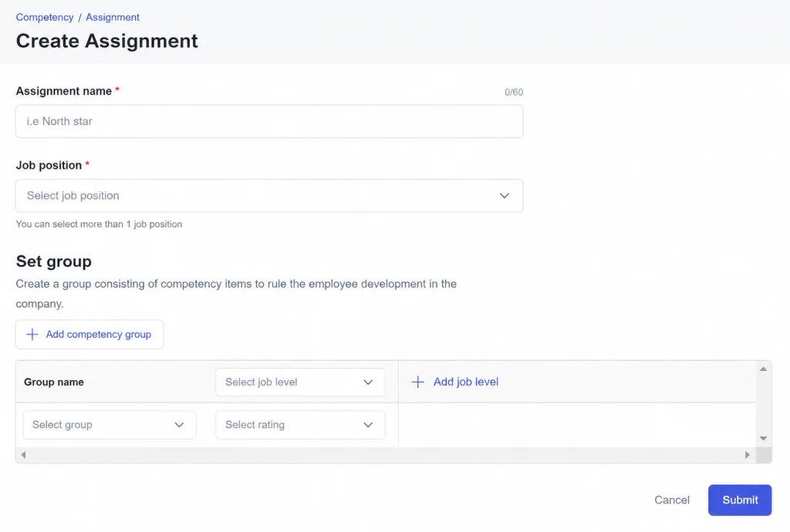Click the Job position field label
The image size is (790, 532).
click(x=49, y=165)
